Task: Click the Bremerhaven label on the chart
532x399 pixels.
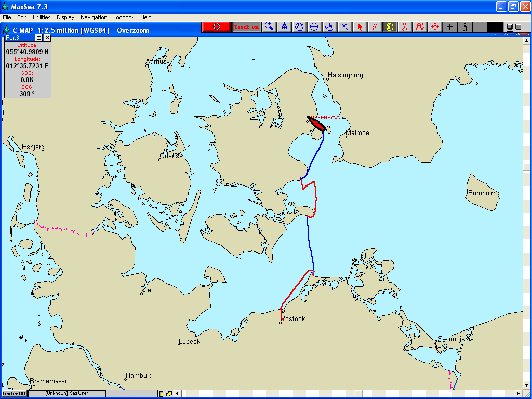Action: (49, 381)
